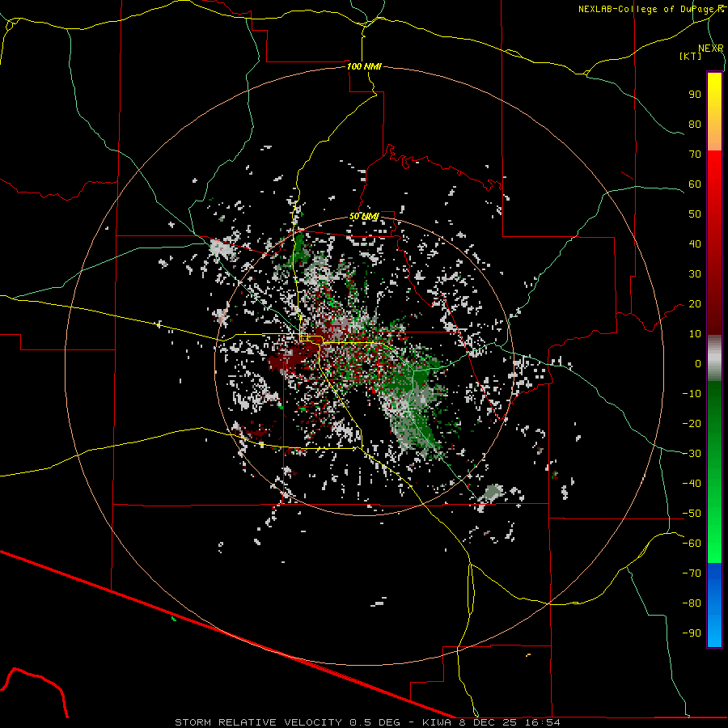Click the '-80' value on velocity scale
The width and height of the screenshot is (728, 728).
click(692, 603)
